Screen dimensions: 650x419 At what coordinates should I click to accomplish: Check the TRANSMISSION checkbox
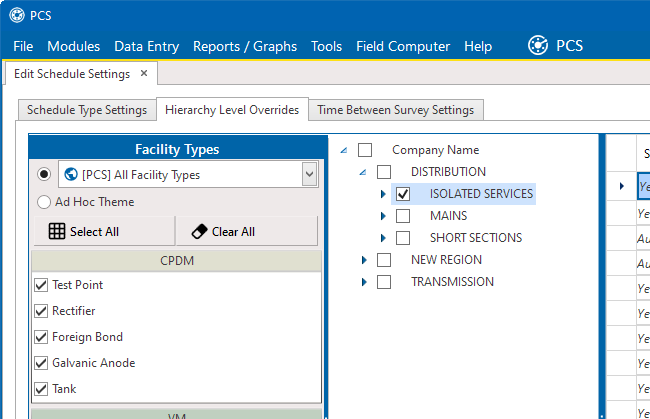point(384,282)
